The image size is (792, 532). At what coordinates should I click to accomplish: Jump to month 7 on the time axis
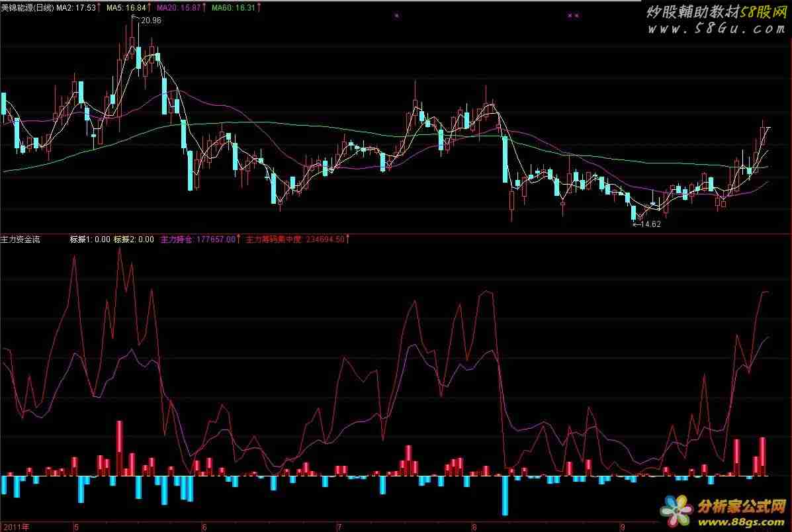(339, 527)
